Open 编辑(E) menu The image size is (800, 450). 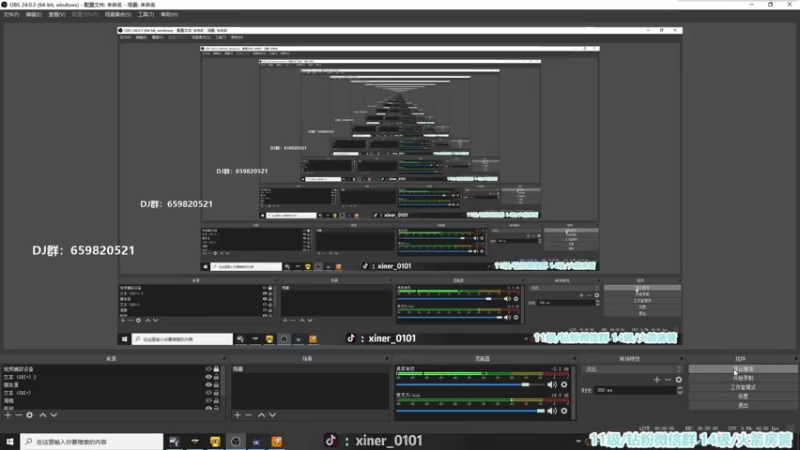[34, 15]
